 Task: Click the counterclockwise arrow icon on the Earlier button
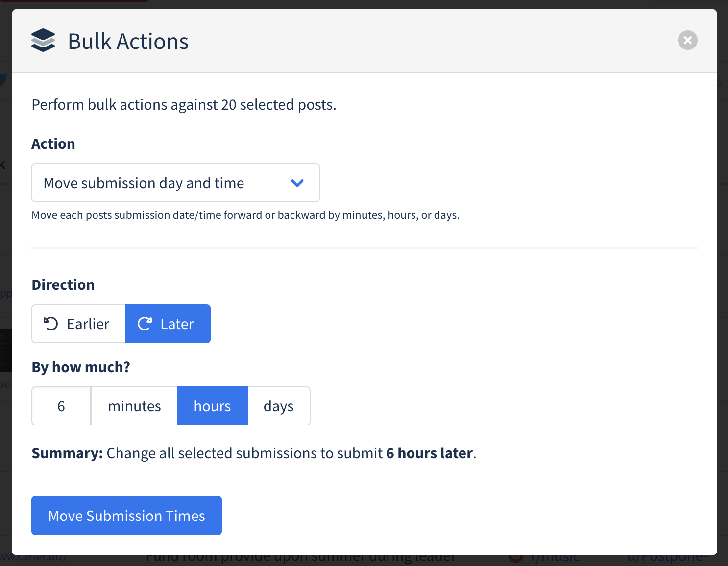coord(51,324)
